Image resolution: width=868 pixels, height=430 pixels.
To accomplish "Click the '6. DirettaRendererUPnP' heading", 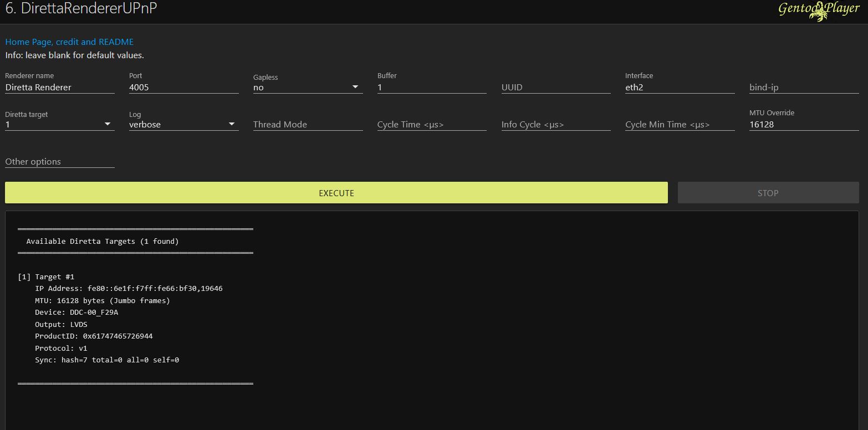I will (x=81, y=9).
